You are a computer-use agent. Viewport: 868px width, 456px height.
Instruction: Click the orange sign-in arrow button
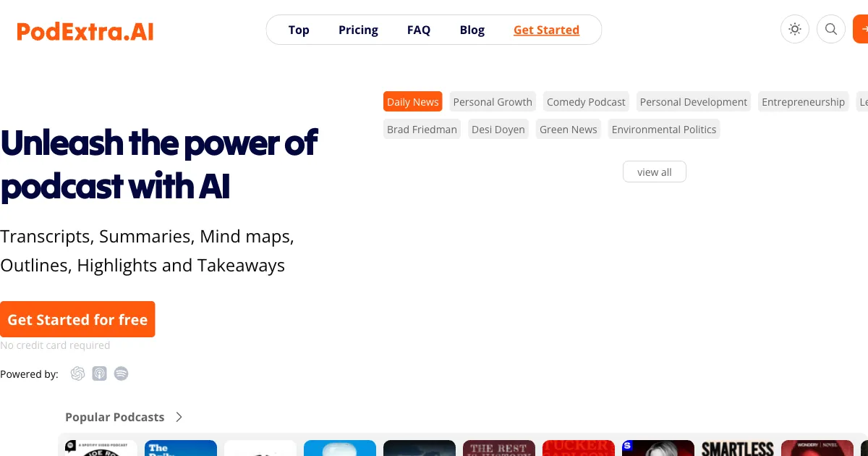pyautogui.click(x=861, y=30)
